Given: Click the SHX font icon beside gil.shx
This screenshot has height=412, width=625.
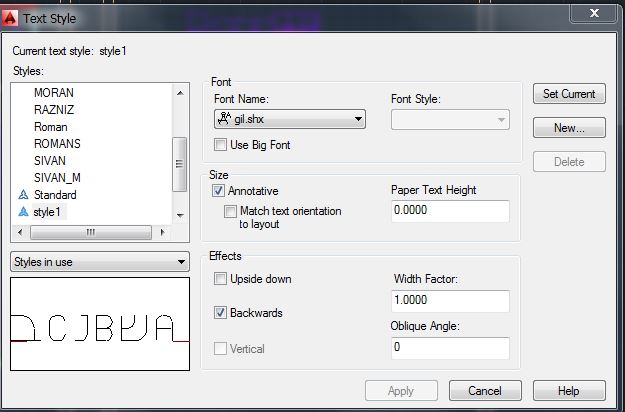Looking at the screenshot, I should point(225,120).
